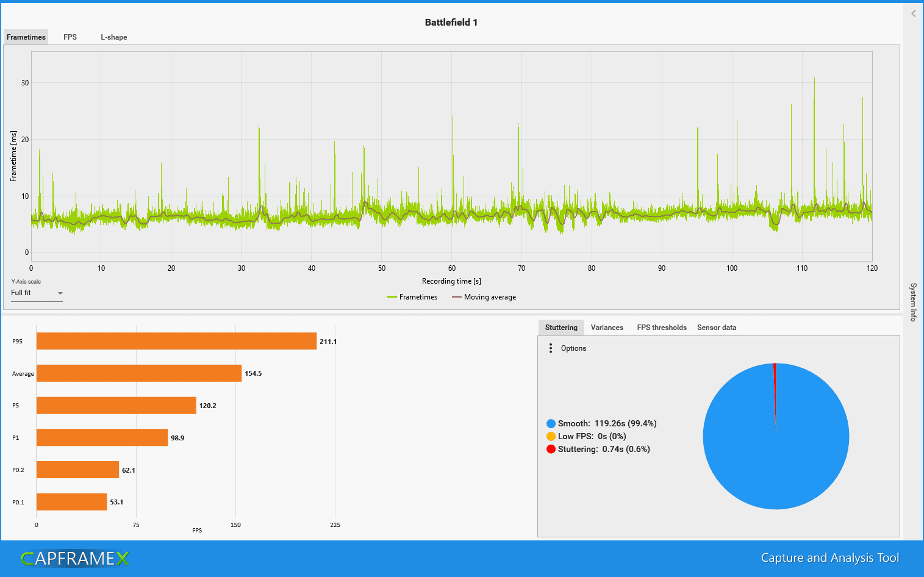This screenshot has height=577, width=924.
Task: Click the 'Low FPS: 0s (0%)' text
Action: click(x=592, y=436)
